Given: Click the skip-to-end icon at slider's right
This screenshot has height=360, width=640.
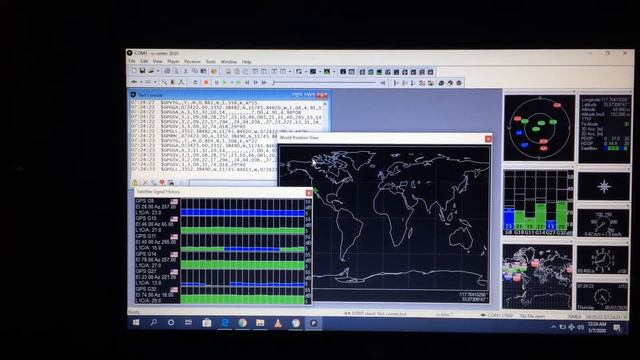Looking at the screenshot, I should point(382,83).
